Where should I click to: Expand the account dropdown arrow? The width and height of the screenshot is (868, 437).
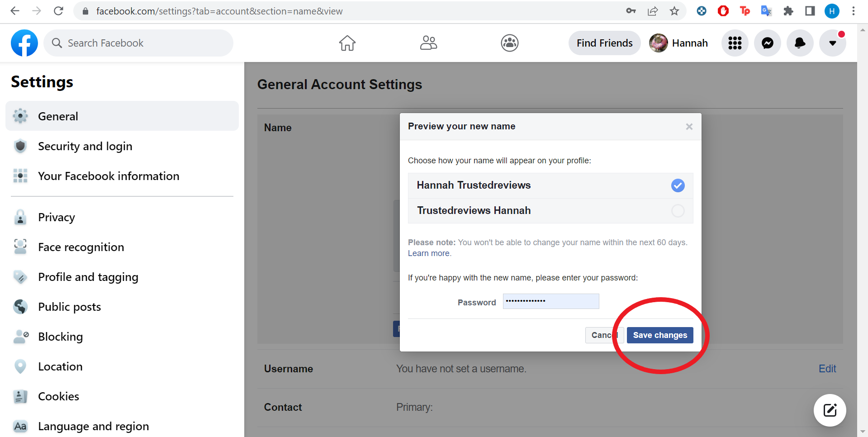click(832, 43)
